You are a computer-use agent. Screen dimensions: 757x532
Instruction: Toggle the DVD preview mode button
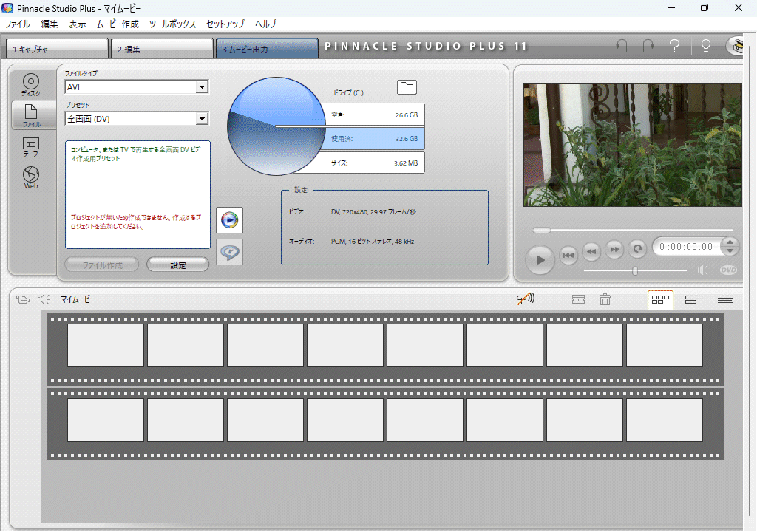pos(728,270)
